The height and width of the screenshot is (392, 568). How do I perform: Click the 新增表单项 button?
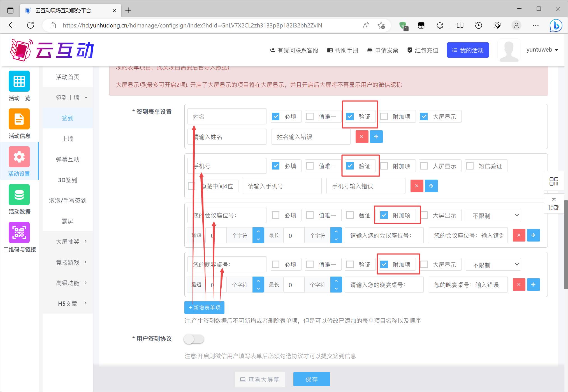[x=204, y=308]
